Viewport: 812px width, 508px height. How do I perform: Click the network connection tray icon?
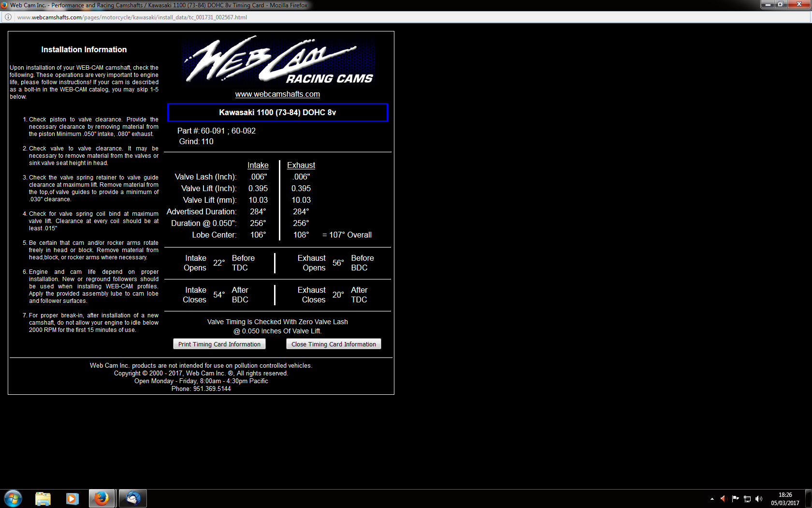(747, 499)
